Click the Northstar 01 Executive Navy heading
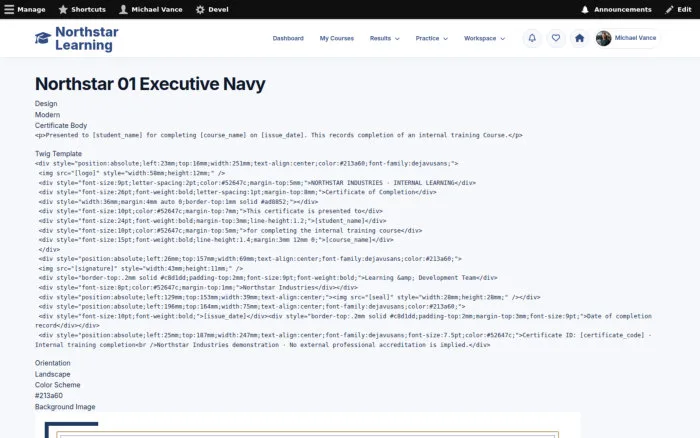 (x=150, y=84)
